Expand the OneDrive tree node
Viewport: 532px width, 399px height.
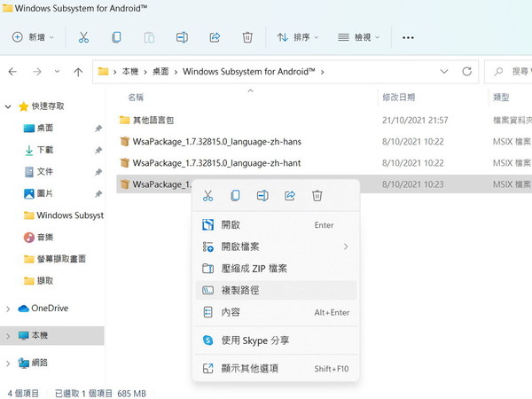pos(8,309)
